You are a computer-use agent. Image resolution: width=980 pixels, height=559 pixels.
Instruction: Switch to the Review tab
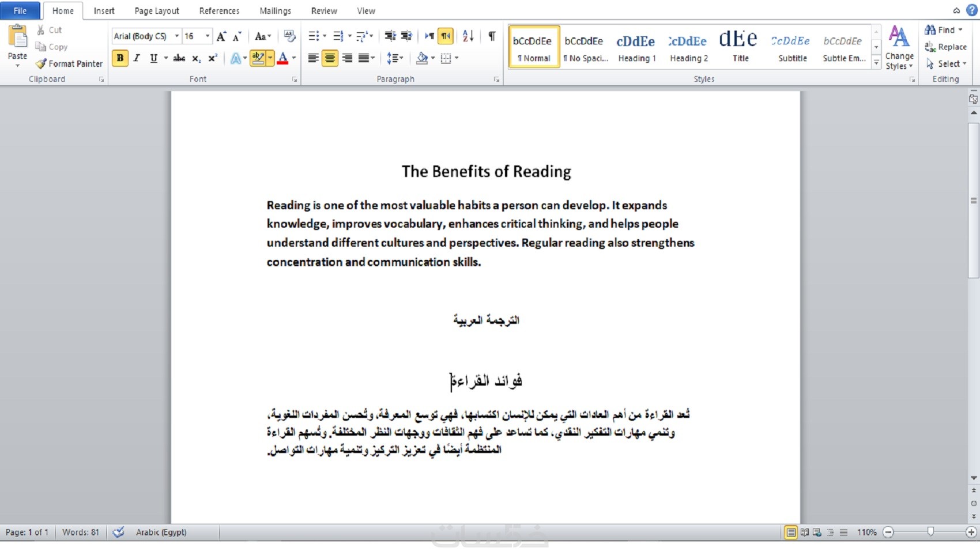(324, 11)
